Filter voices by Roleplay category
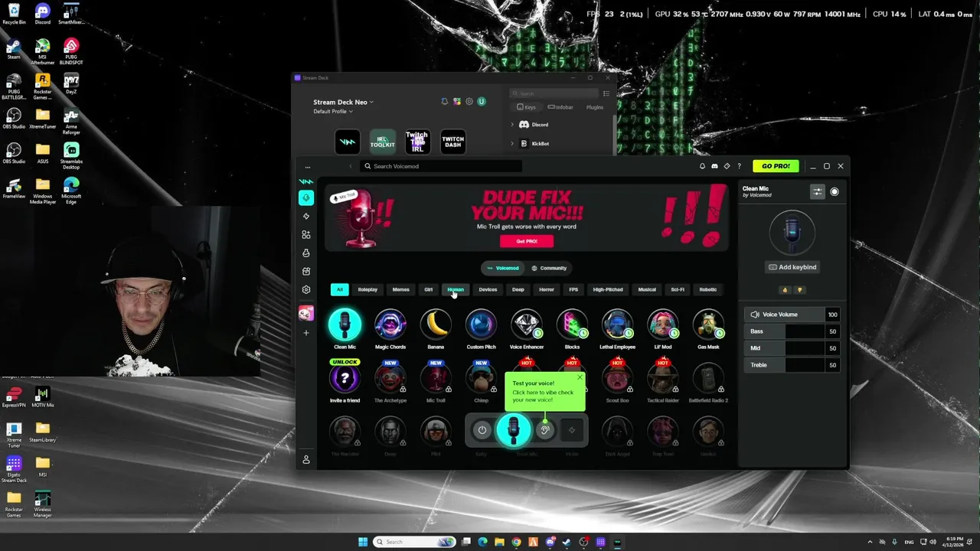The height and width of the screenshot is (551, 980). [x=367, y=289]
